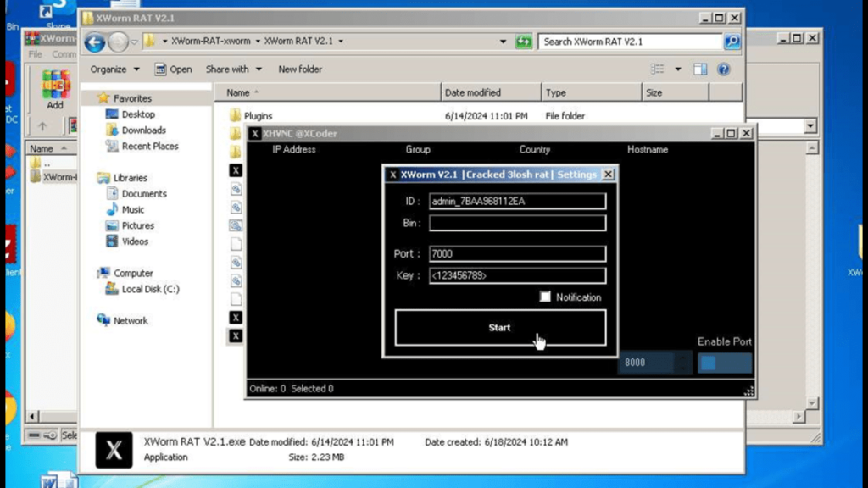
Task: Click the change view icon
Action: (x=657, y=69)
